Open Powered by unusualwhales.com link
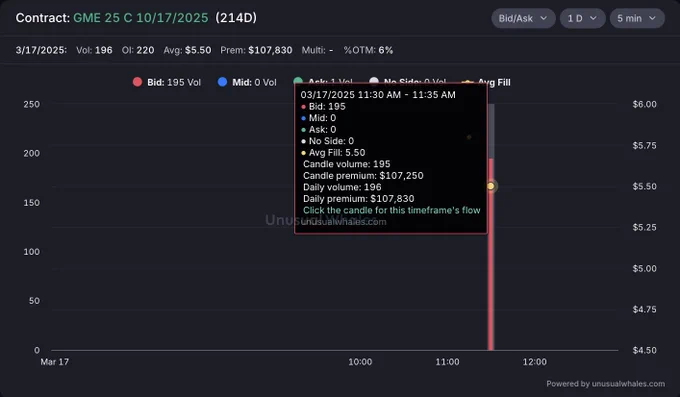The image size is (680, 397). [x=605, y=384]
